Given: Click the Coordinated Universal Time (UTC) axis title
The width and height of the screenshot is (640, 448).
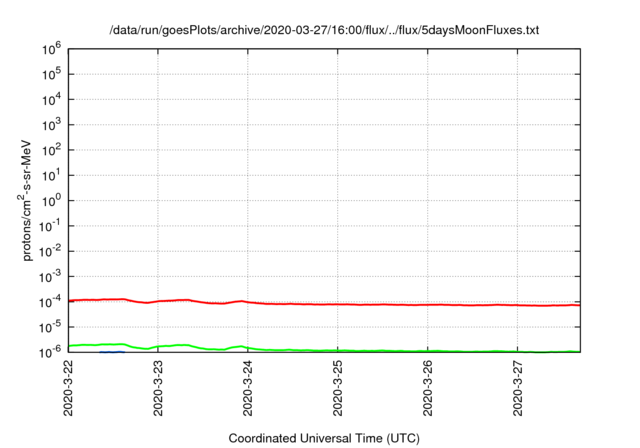Looking at the screenshot, I should [x=324, y=438].
